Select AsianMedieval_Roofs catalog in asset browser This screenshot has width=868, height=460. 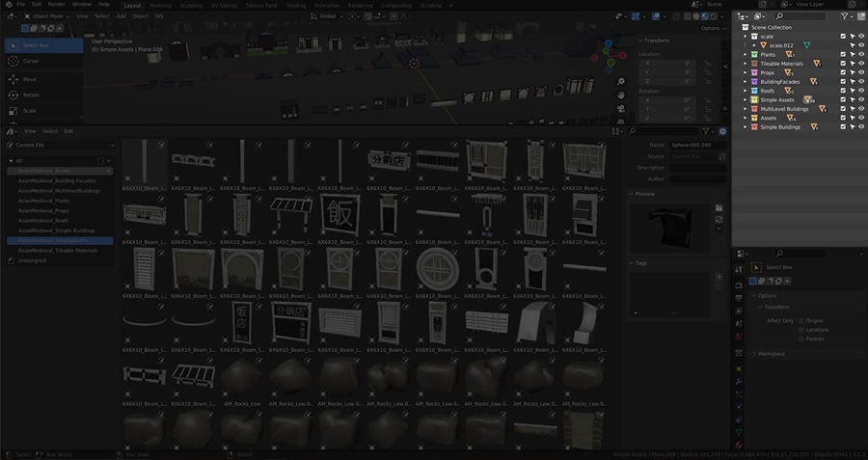click(x=43, y=221)
